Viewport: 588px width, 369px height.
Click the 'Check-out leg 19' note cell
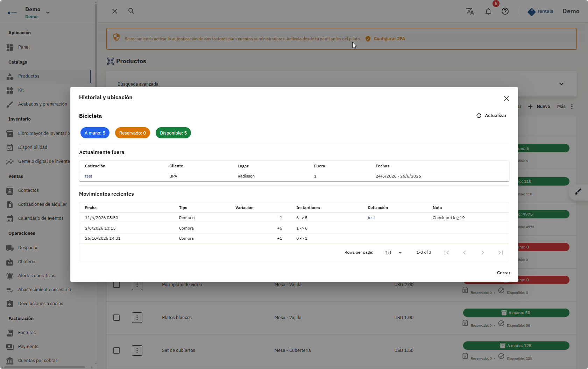tap(448, 218)
